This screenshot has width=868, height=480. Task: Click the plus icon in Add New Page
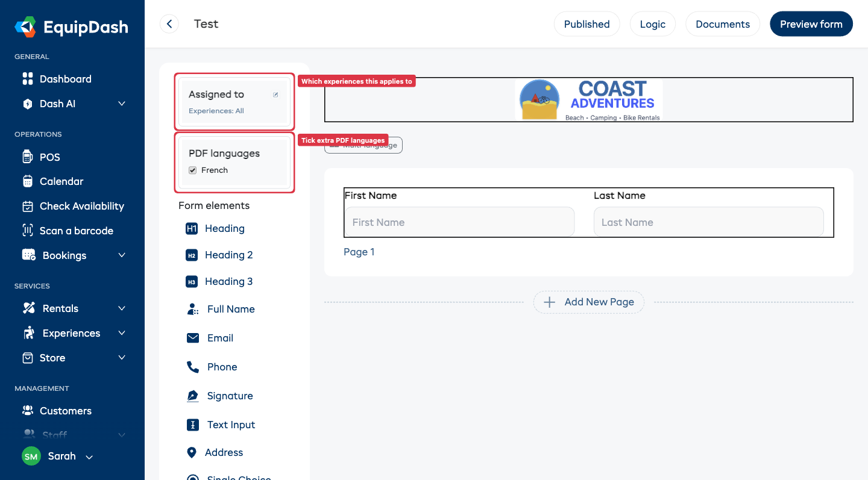tap(549, 302)
